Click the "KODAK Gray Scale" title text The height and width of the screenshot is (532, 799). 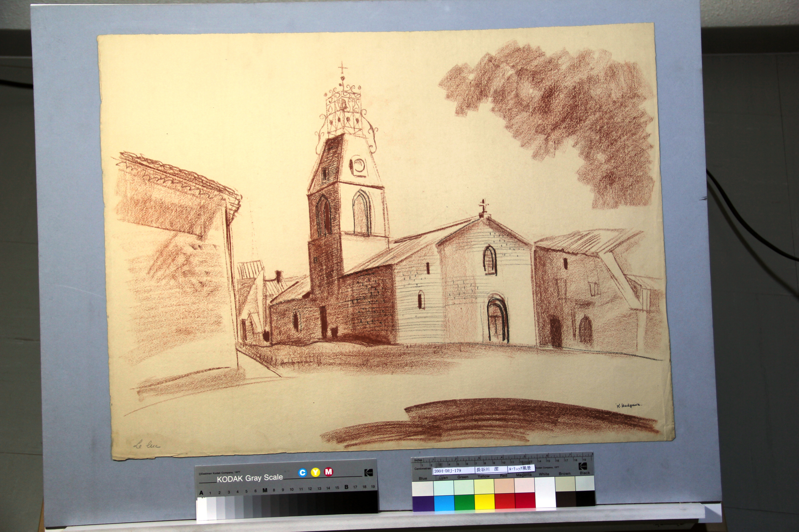click(x=250, y=478)
